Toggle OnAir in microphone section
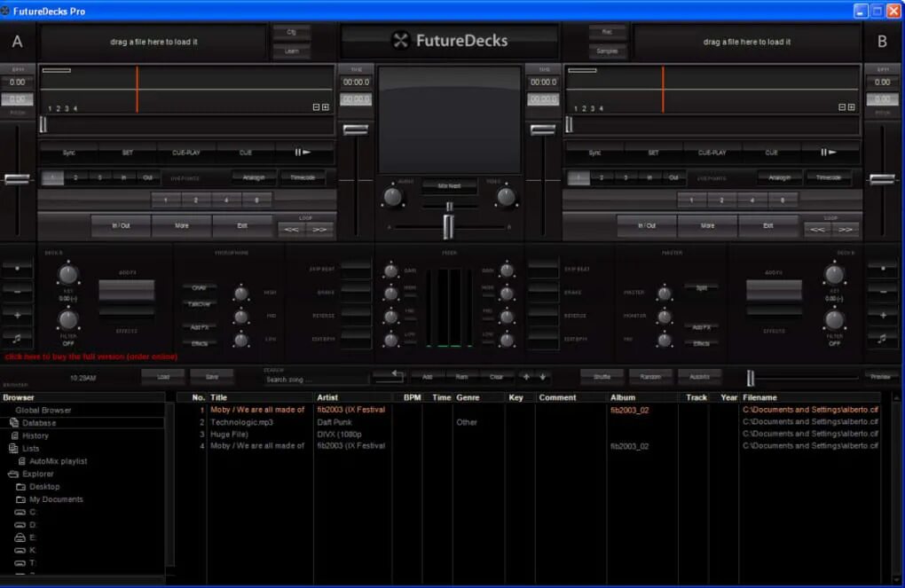The image size is (905, 588). tap(199, 287)
